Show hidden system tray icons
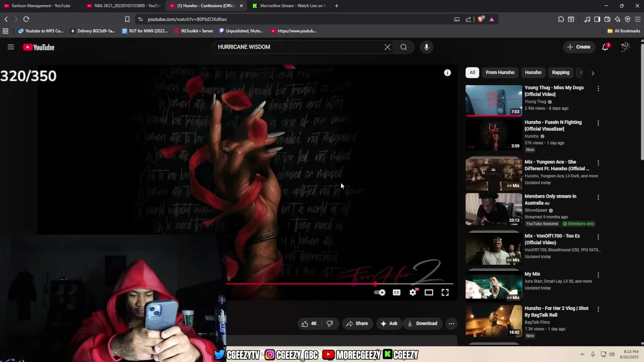The height and width of the screenshot is (362, 644). click(x=582, y=354)
